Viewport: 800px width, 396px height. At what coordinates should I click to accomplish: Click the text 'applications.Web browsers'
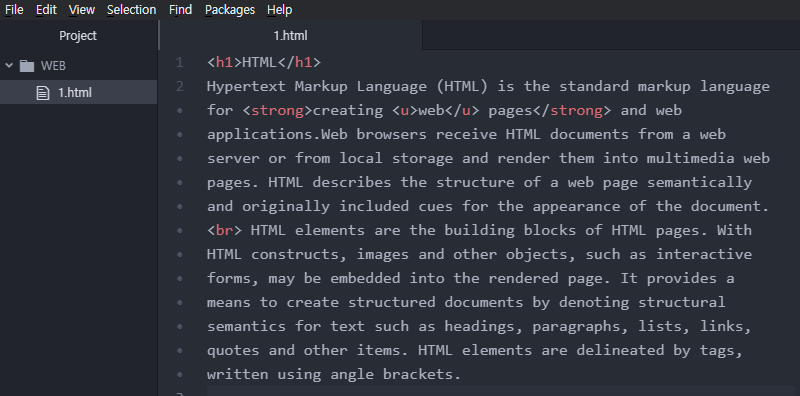tap(317, 135)
